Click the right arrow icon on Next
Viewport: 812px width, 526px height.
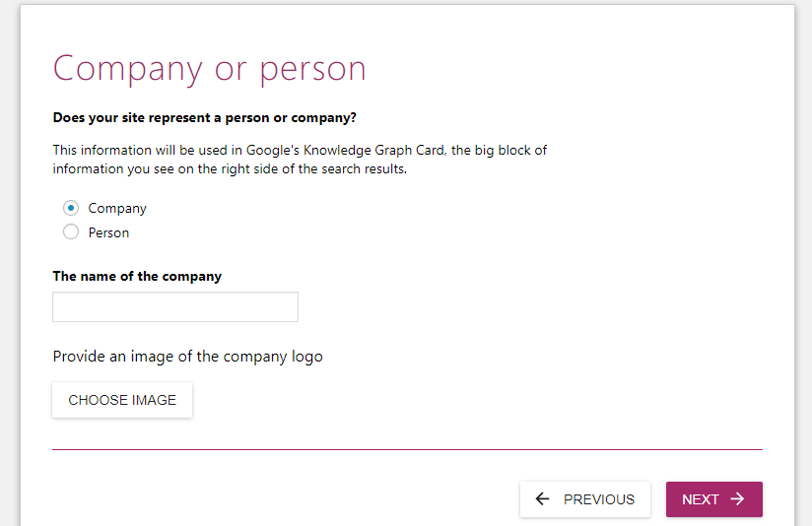point(737,499)
